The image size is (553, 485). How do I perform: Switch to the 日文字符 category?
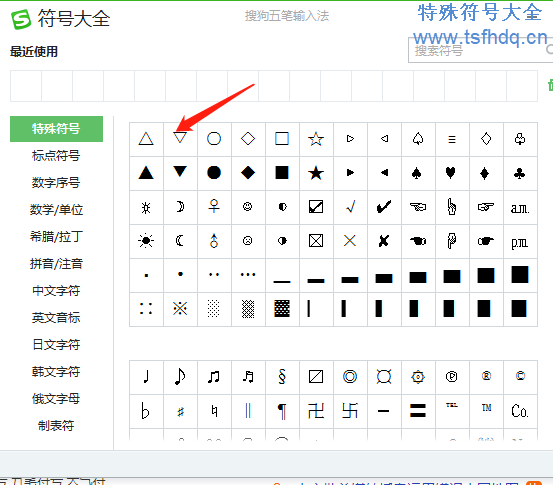click(x=56, y=345)
